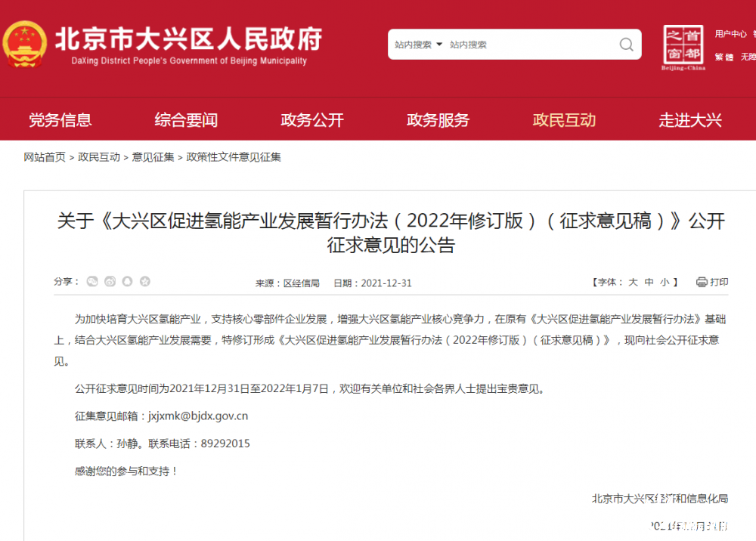756x541 pixels.
Task: Click the third share icon
Action: click(x=128, y=282)
